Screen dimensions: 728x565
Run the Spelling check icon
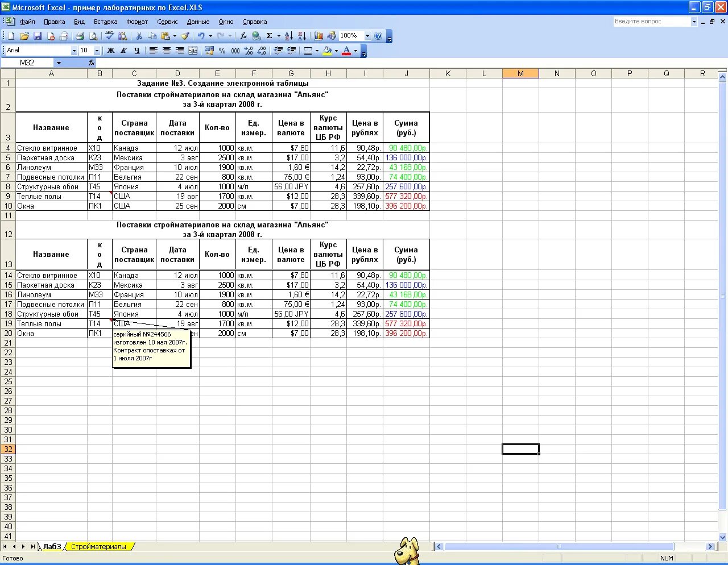pos(110,36)
